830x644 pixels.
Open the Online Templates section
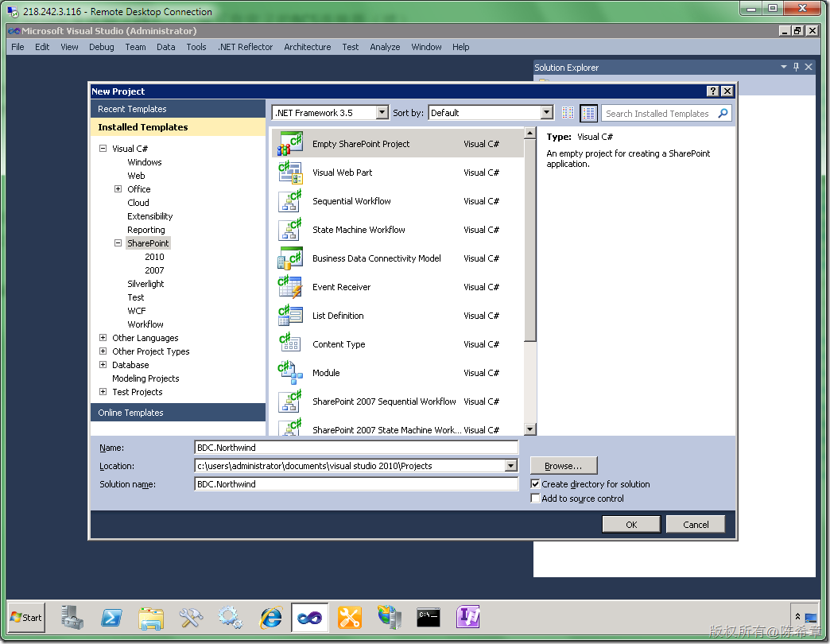click(178, 412)
